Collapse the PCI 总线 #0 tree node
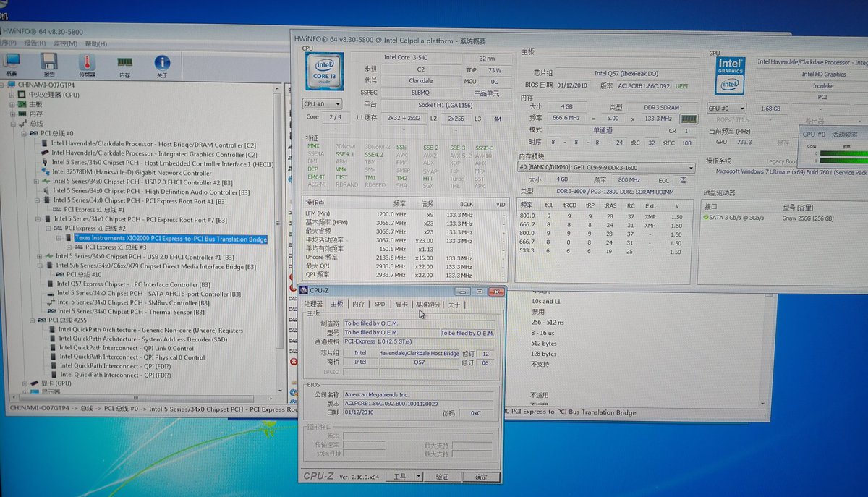 pyautogui.click(x=24, y=133)
